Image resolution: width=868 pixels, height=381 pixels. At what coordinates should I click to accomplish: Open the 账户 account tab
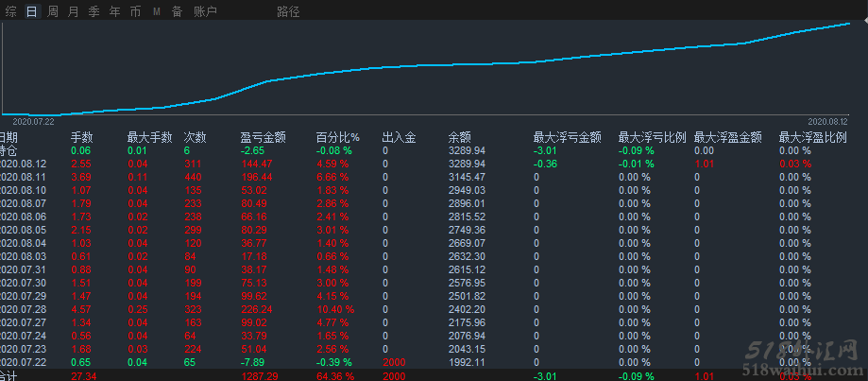[x=205, y=11]
